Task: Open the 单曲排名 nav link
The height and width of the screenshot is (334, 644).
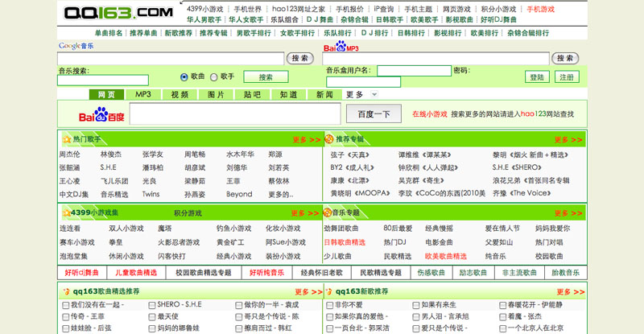Action: coord(109,33)
